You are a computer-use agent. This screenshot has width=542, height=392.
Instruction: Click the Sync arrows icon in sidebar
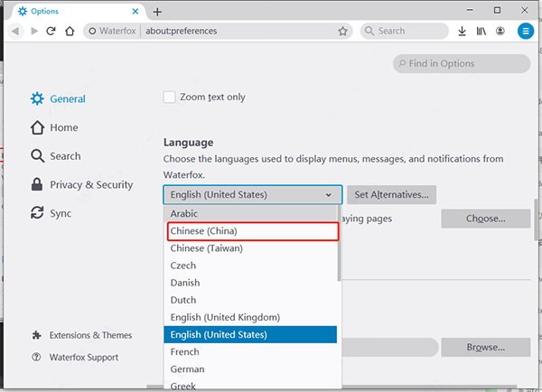37,213
